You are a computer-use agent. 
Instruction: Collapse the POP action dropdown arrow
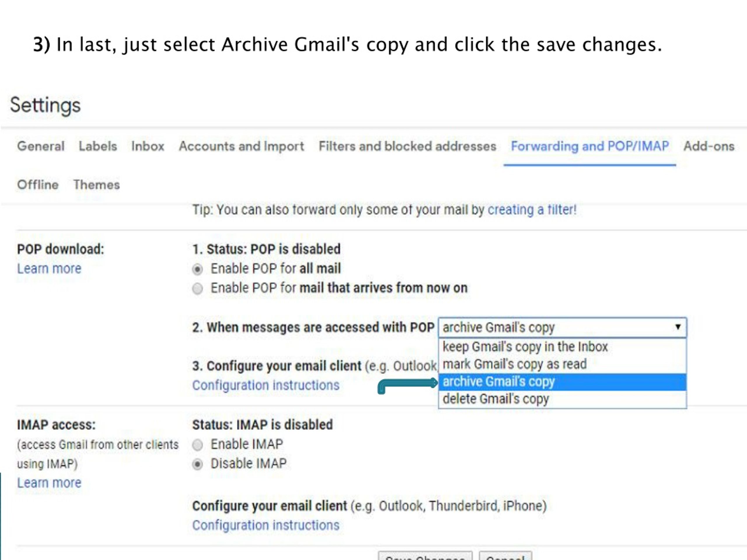click(x=678, y=327)
